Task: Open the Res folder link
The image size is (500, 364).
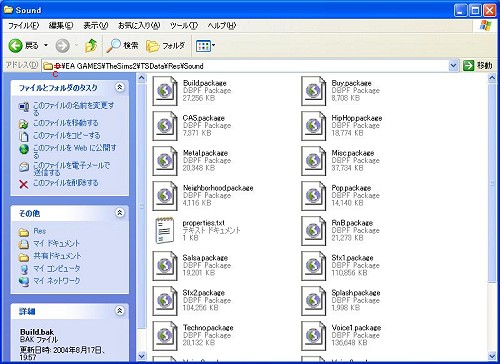Action: pos(40,231)
